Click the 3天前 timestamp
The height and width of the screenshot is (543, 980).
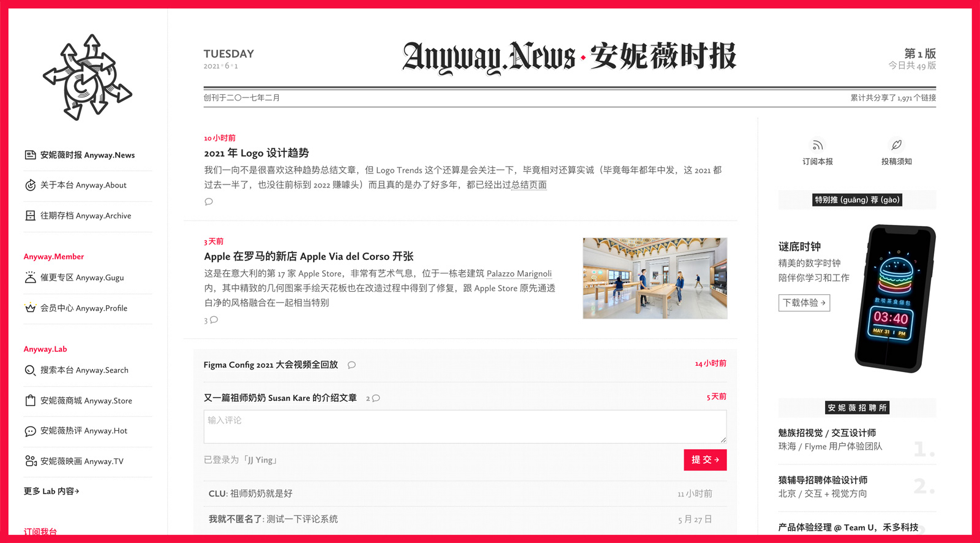tap(214, 241)
